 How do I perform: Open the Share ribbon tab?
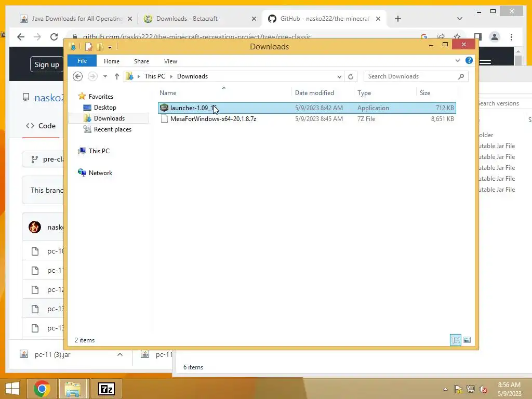coord(141,61)
